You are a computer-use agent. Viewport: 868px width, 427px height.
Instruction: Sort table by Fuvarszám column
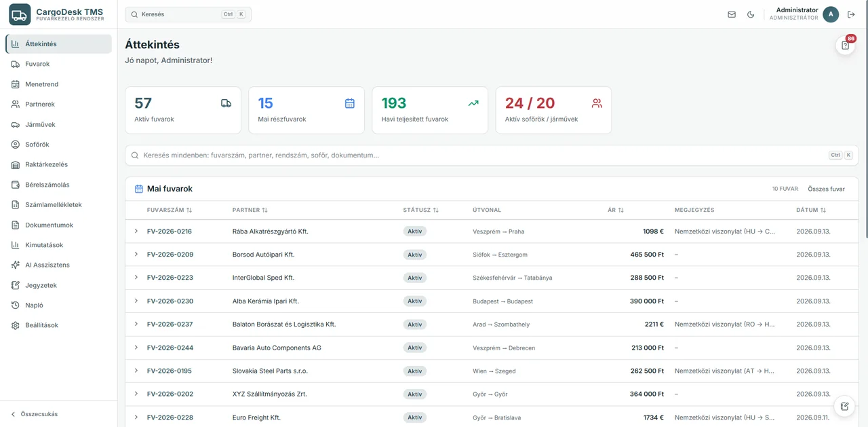pos(170,210)
